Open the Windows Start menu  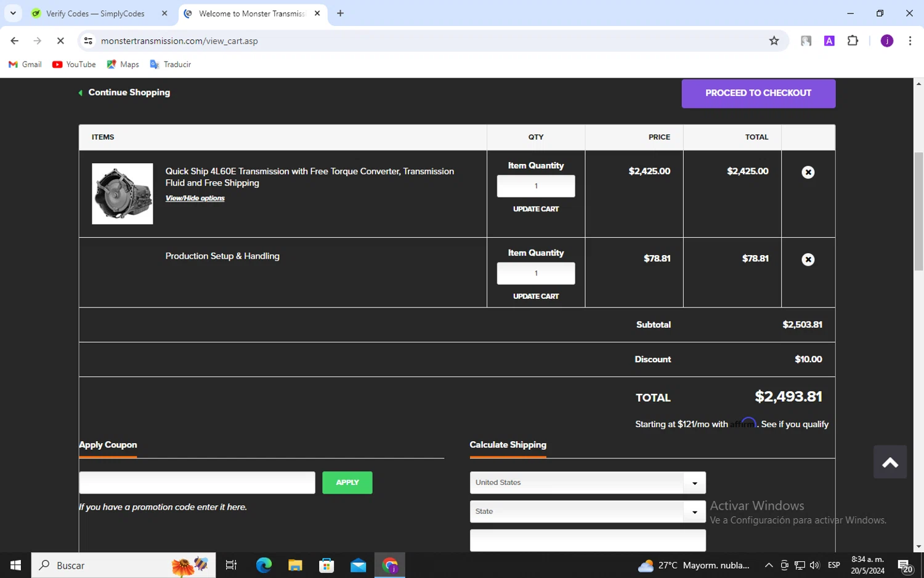[x=15, y=565]
